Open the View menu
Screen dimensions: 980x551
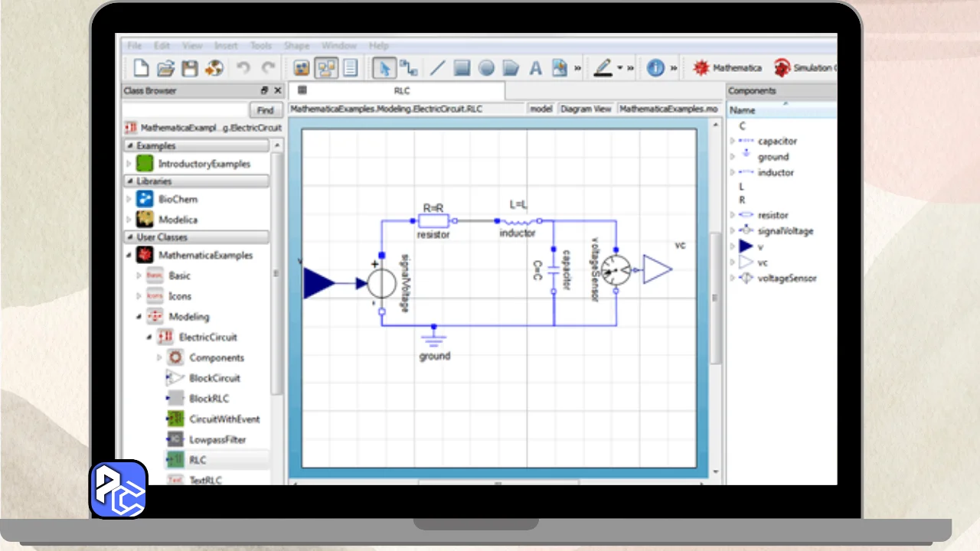click(x=192, y=46)
